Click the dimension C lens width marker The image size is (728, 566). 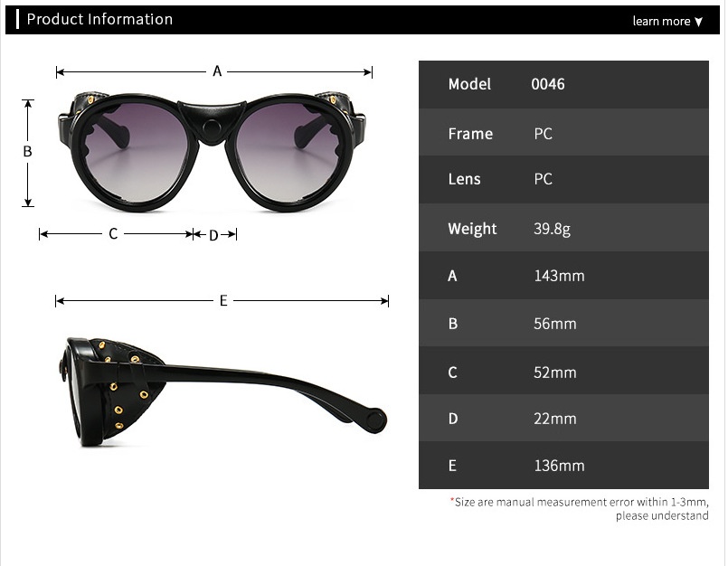113,234
